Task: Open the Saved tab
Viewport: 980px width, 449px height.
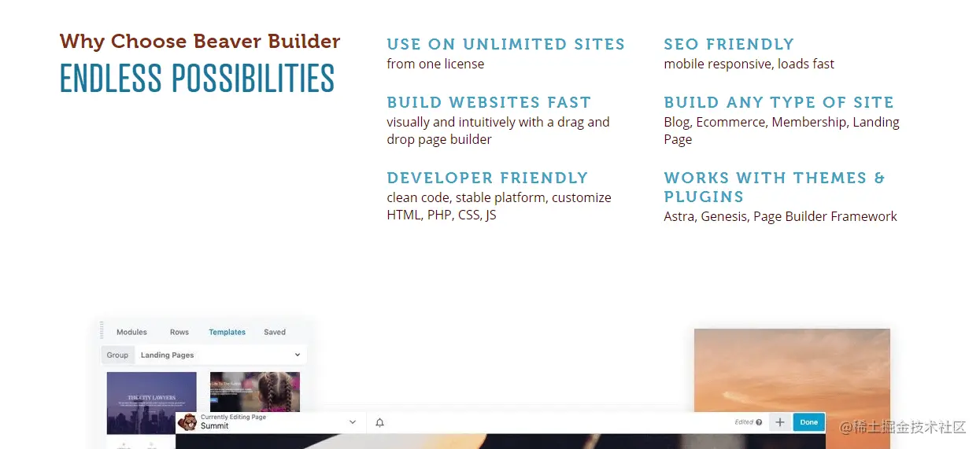Action: (275, 332)
